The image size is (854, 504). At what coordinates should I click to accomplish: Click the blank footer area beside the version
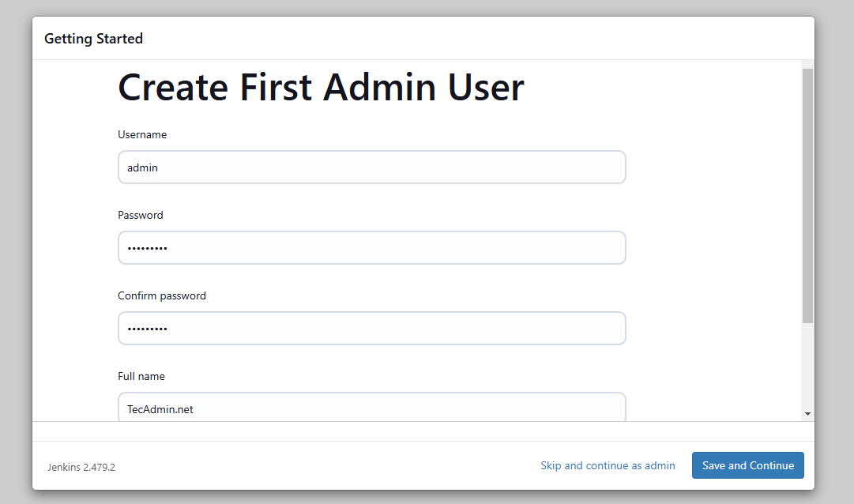point(316,466)
